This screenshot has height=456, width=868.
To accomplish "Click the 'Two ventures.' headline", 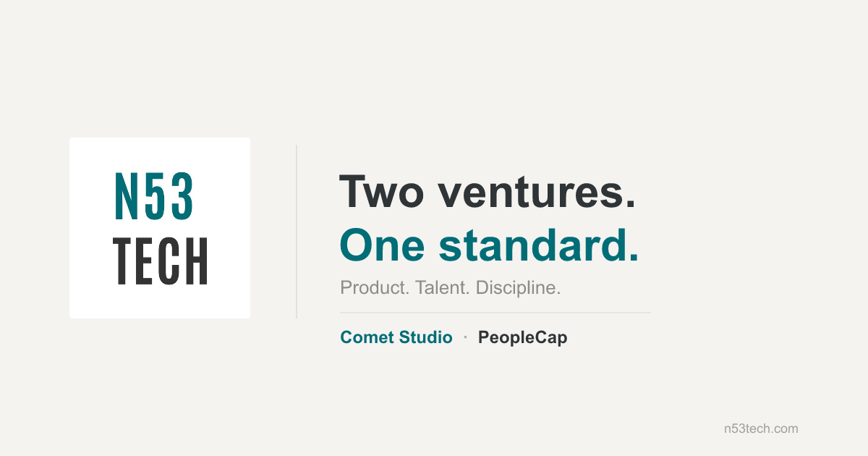I will click(488, 192).
